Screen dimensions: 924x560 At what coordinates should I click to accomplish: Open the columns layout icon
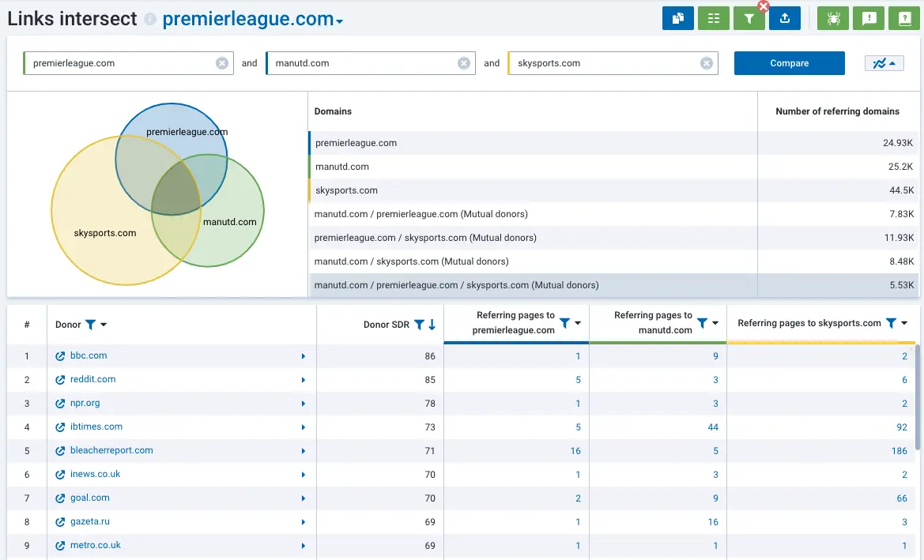pyautogui.click(x=713, y=19)
